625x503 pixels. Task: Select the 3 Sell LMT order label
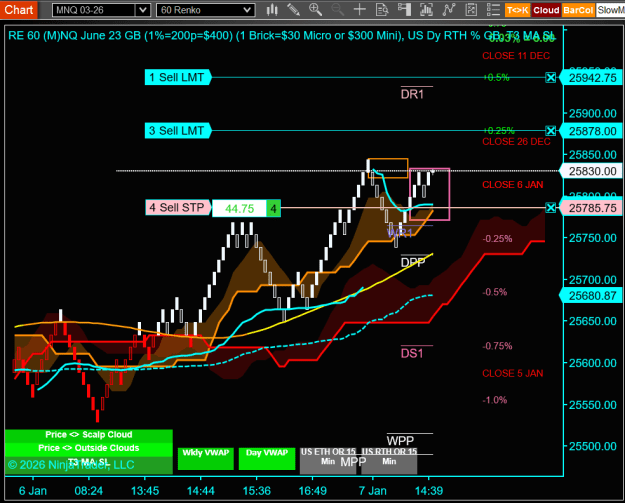(178, 131)
